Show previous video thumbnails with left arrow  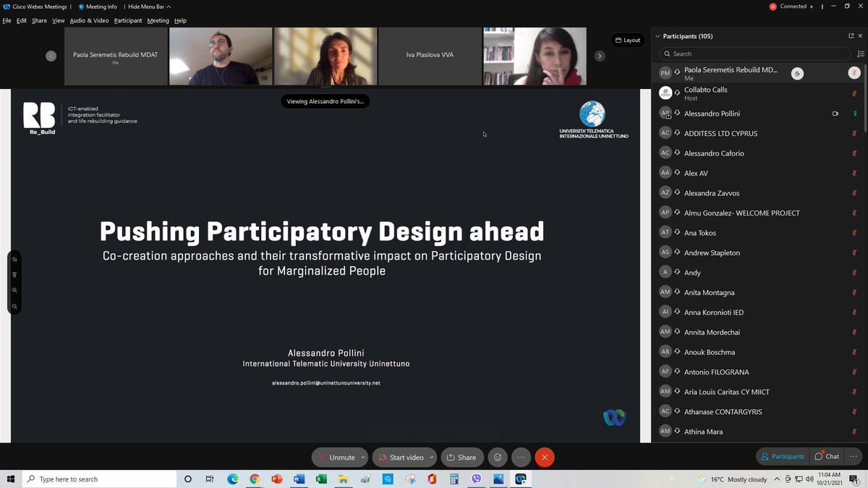pyautogui.click(x=51, y=56)
